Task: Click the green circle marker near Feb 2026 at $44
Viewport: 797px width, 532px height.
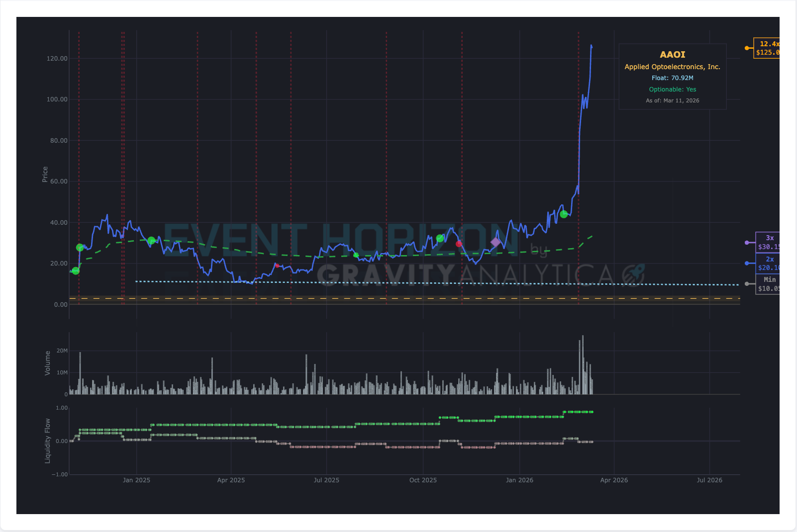Action: (x=564, y=214)
